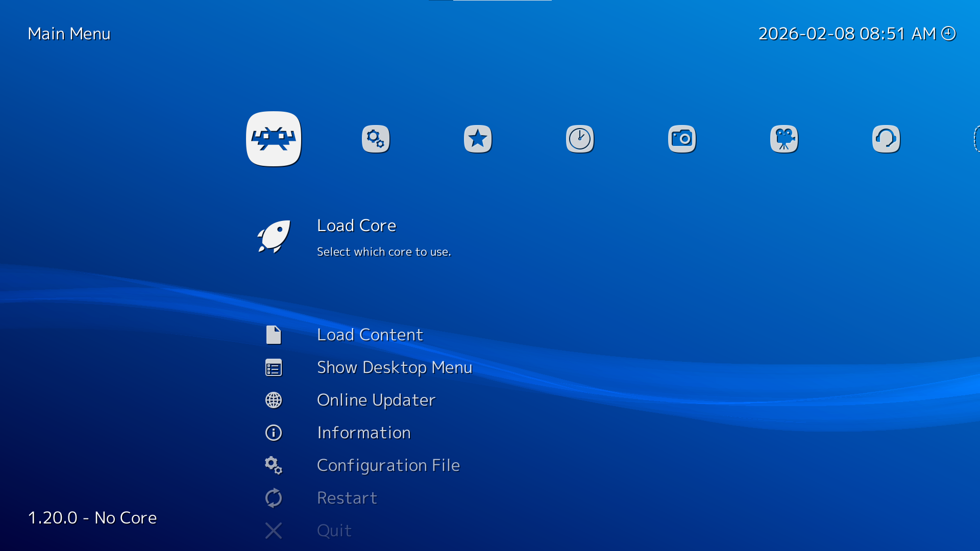The width and height of the screenshot is (980, 551).
Task: Open the Images camera tab icon
Action: coord(682,139)
